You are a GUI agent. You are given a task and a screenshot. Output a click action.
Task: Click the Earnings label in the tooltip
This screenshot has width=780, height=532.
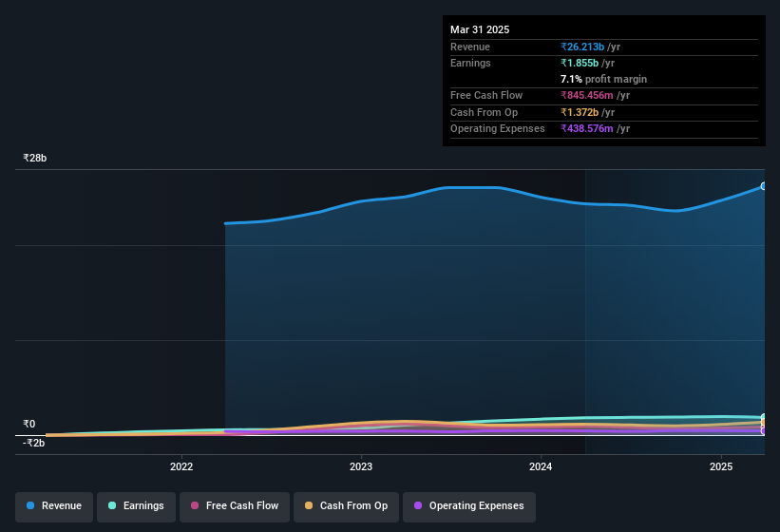pos(470,63)
